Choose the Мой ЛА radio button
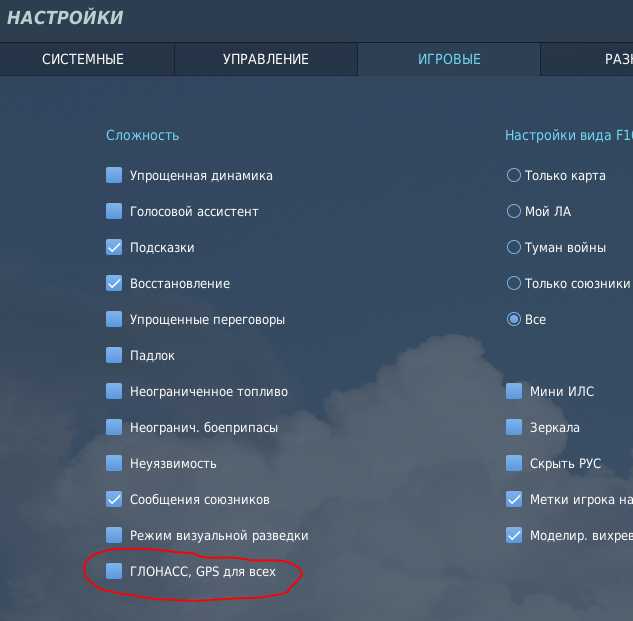The height and width of the screenshot is (621, 633). [514, 211]
